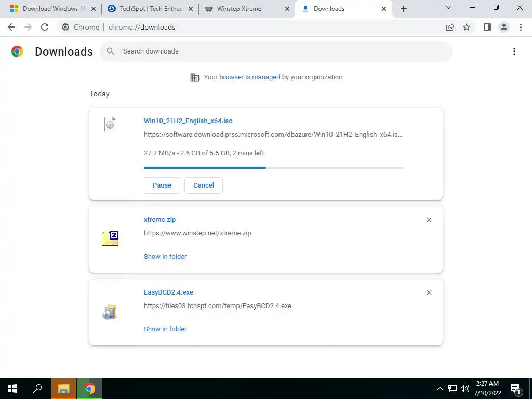The height and width of the screenshot is (399, 532).
Task: Open the Windows Start menu
Action: 12,389
